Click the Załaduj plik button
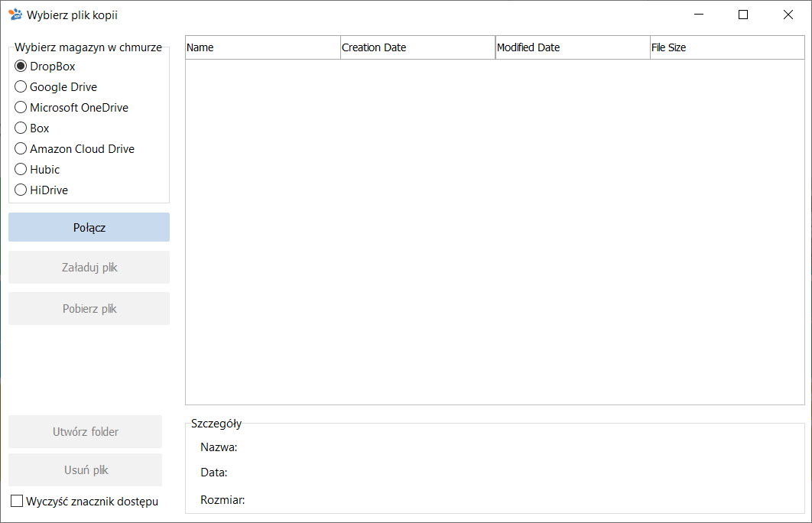 click(x=89, y=267)
